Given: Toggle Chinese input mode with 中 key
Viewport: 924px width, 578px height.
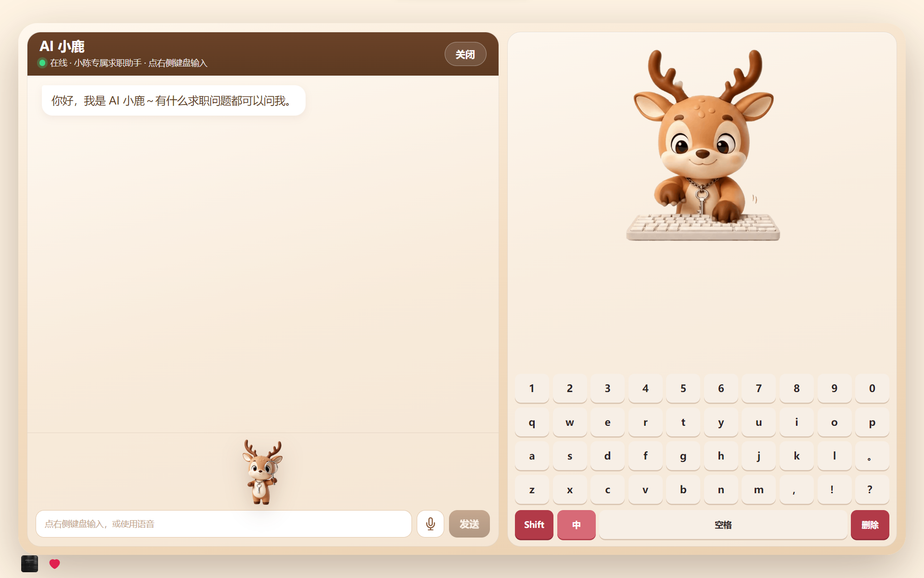Looking at the screenshot, I should pyautogui.click(x=577, y=525).
